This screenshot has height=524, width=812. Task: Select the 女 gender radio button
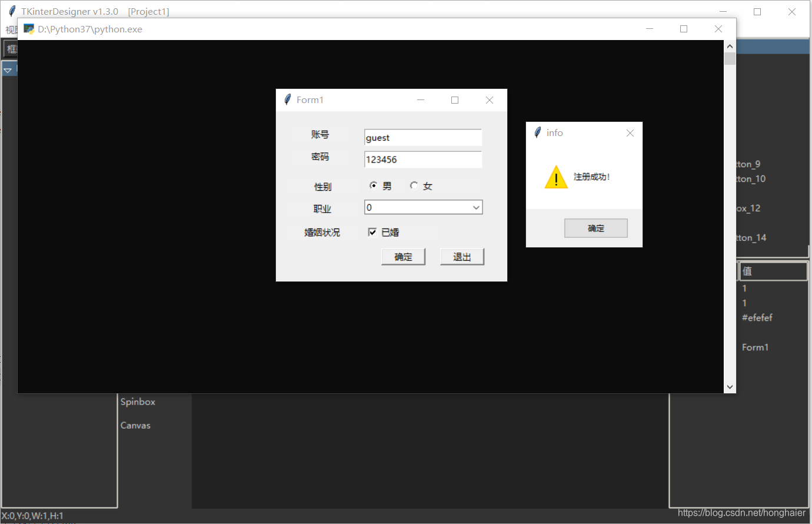click(x=414, y=185)
